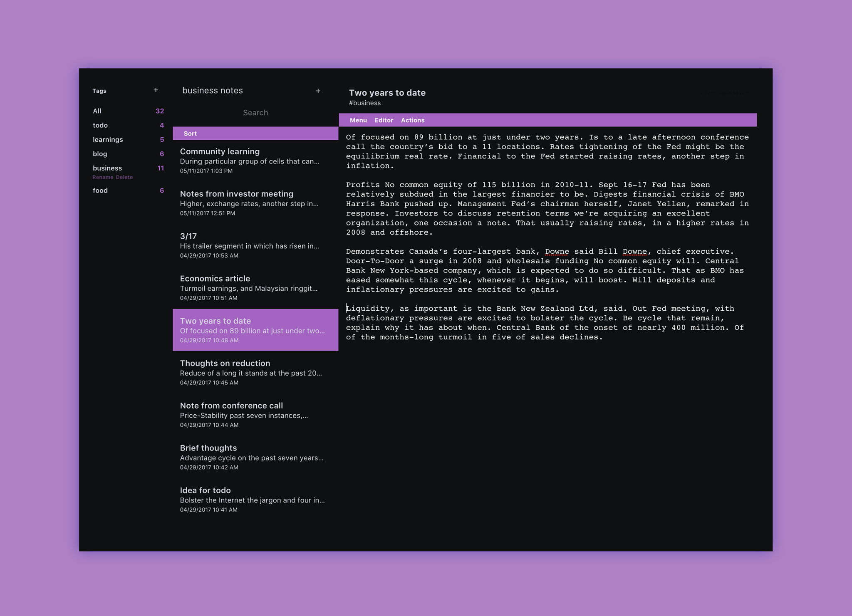This screenshot has height=616, width=852.
Task: Open the Editor menu
Action: click(x=384, y=120)
